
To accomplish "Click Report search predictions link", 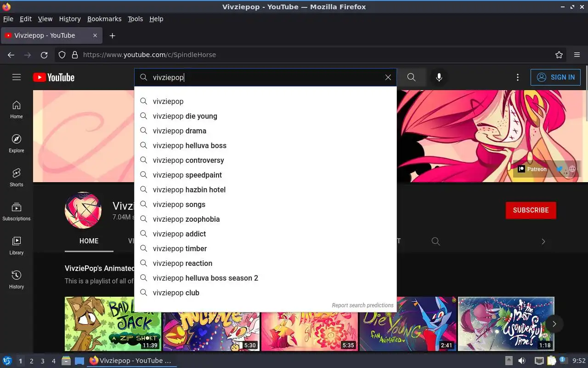I will point(362,305).
